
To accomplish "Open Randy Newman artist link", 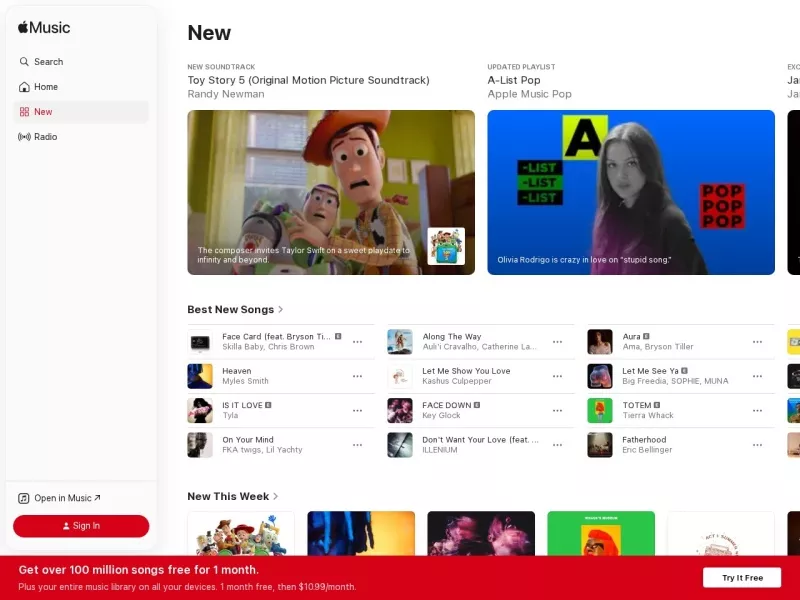I will click(226, 94).
